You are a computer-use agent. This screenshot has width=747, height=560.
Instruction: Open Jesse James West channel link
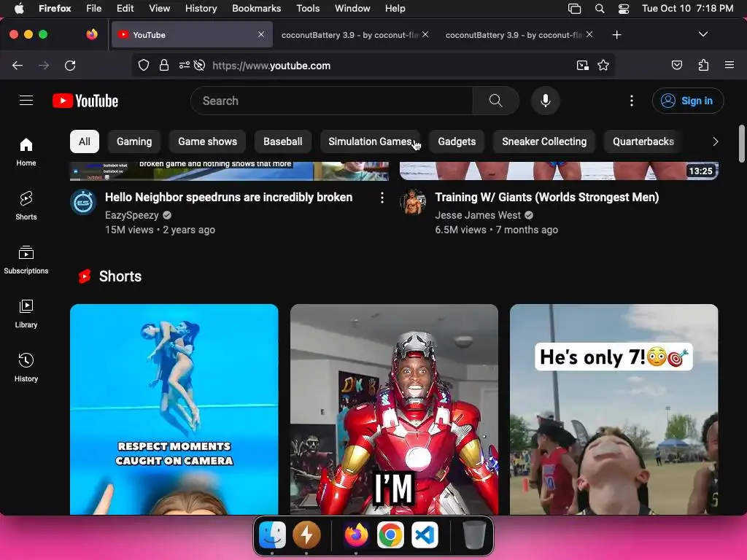pos(478,215)
